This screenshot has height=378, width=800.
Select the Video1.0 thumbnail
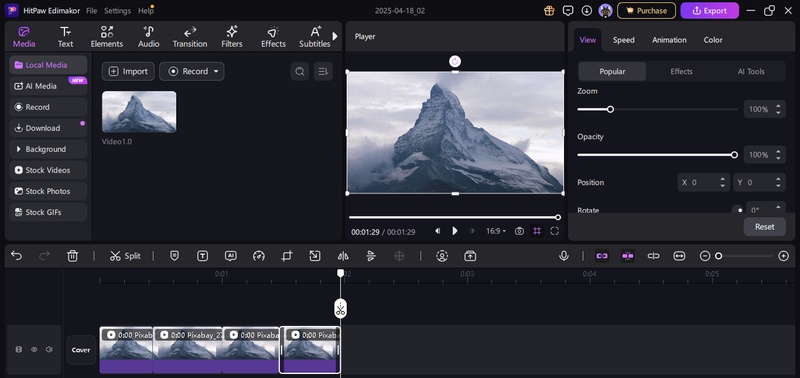pyautogui.click(x=139, y=112)
